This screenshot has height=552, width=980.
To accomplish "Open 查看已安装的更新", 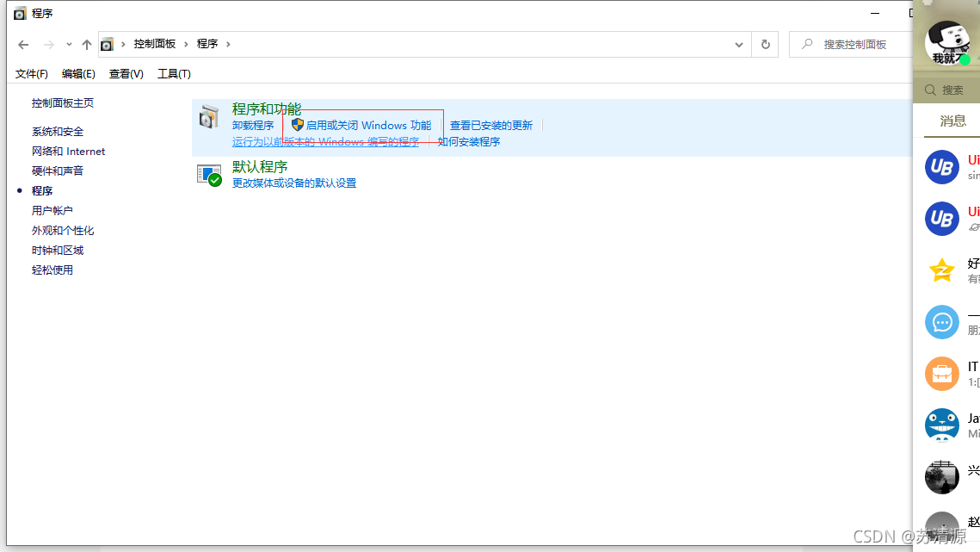I will tap(490, 125).
